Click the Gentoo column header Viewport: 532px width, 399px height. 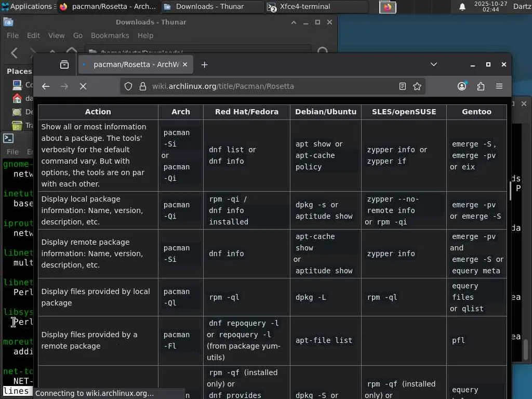476,112
